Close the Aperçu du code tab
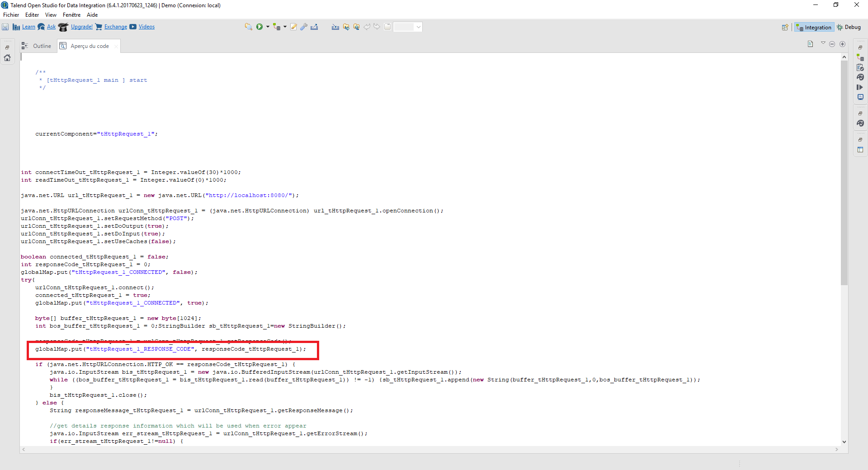Screen dimensions: 868x470 (x=116, y=46)
